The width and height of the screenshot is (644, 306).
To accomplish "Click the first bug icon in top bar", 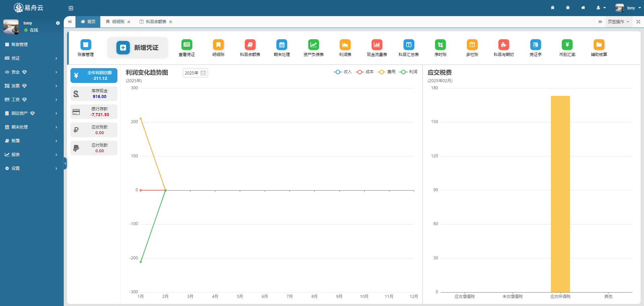I will click(x=552, y=8).
